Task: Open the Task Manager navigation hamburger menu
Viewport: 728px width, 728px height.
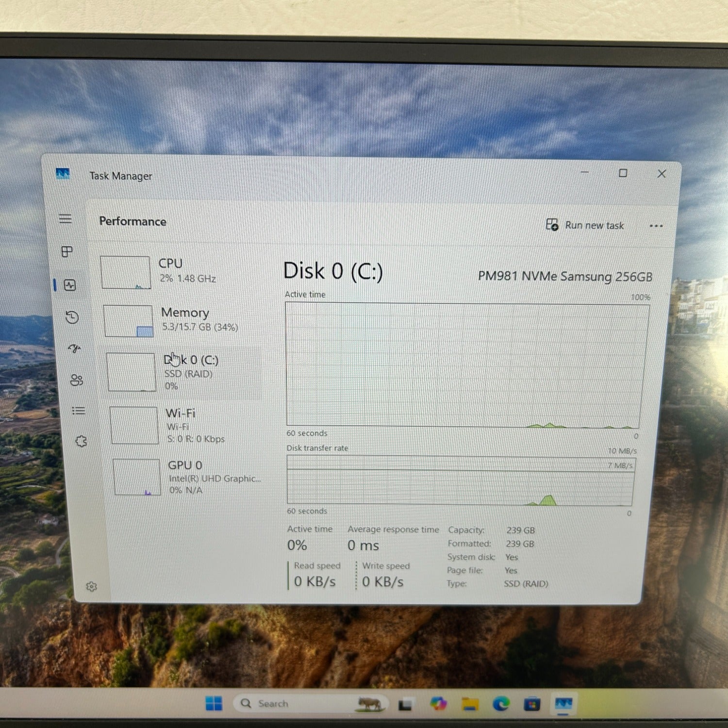Action: (66, 218)
